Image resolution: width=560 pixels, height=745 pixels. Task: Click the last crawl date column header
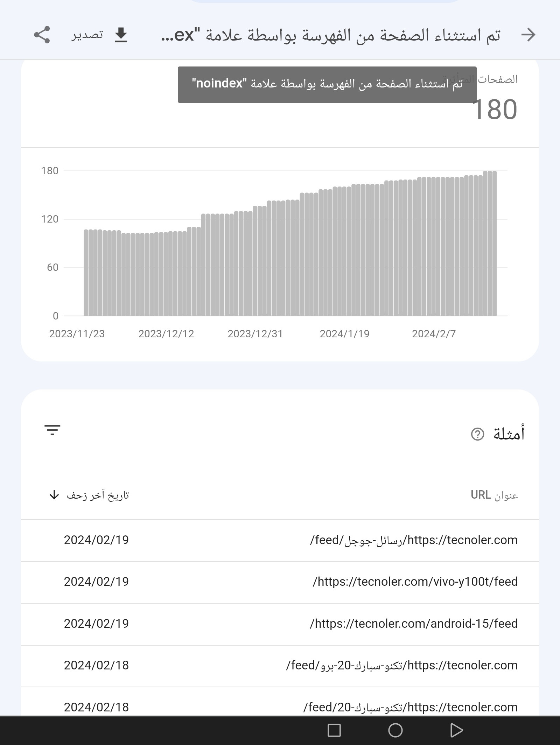98,495
